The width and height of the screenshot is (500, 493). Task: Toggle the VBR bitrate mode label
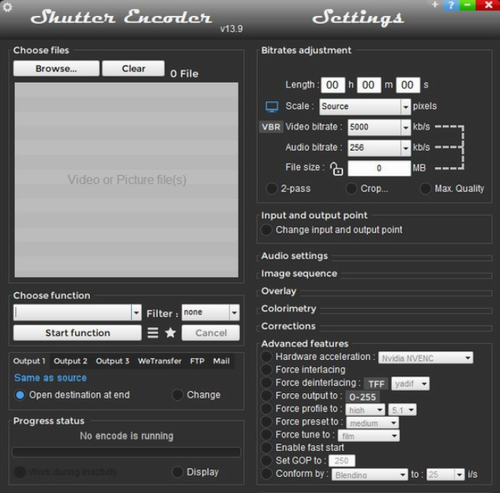point(271,127)
